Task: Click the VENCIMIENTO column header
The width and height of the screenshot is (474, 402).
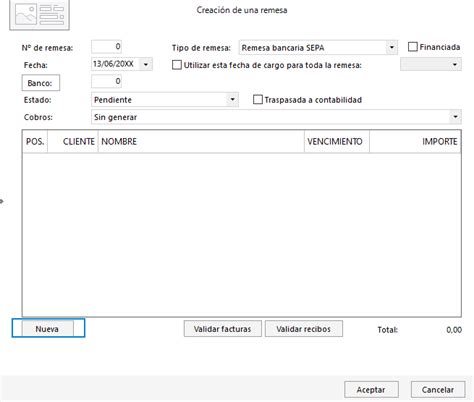Action: 337,142
